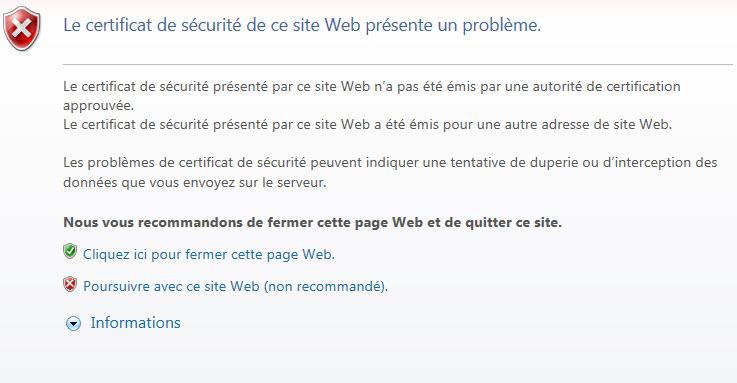Select the page heading about certificate problem
The width and height of the screenshot is (737, 383).
coord(302,25)
